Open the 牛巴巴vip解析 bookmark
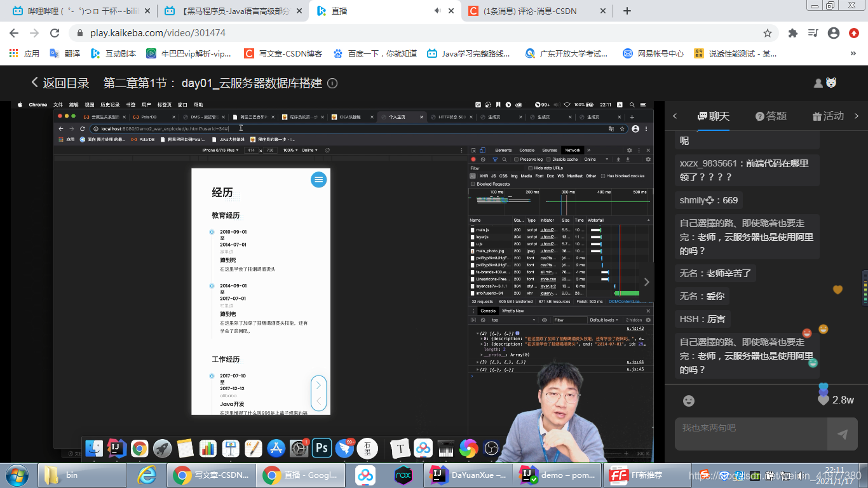The width and height of the screenshot is (868, 488). click(189, 54)
